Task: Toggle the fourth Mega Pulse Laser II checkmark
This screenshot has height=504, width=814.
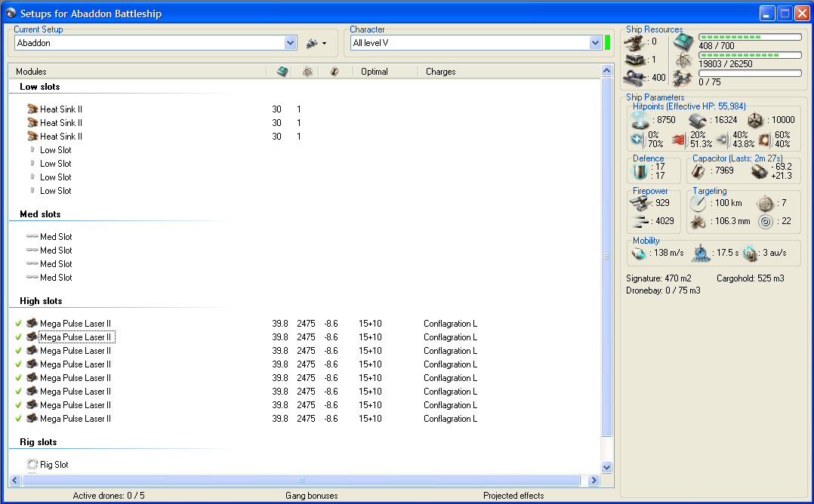Action: tap(18, 364)
